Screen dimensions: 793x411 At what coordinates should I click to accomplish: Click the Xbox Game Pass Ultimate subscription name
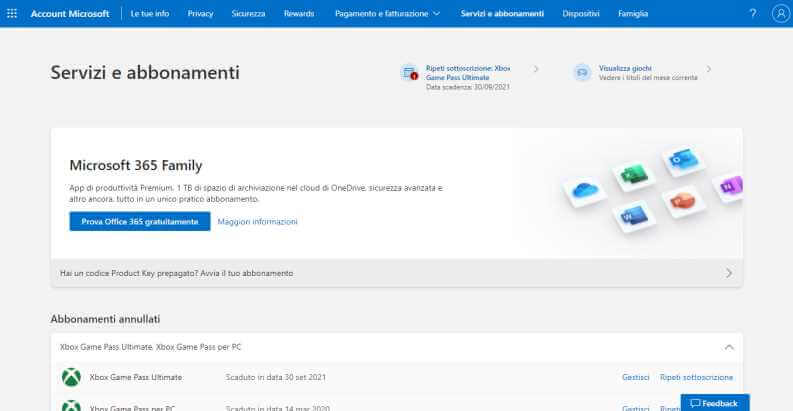(136, 377)
